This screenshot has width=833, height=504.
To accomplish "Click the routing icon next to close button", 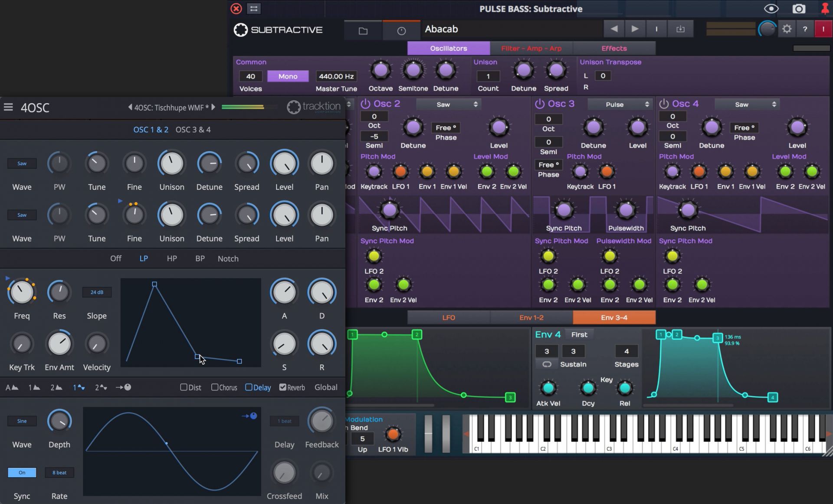I will click(254, 8).
